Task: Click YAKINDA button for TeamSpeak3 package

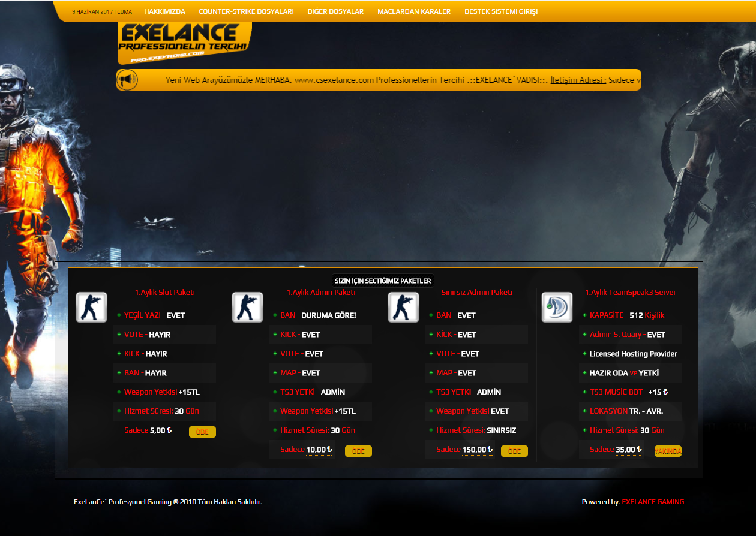Action: [x=668, y=451]
